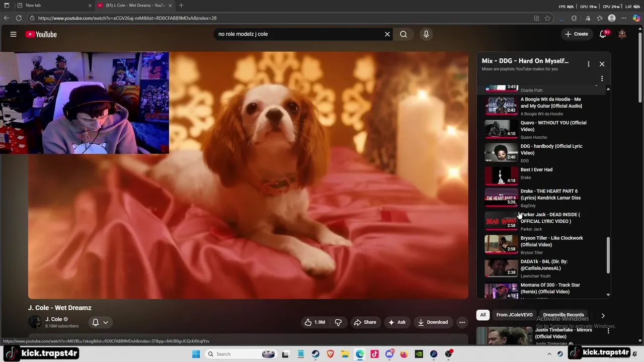
Task: Open Steam from the taskbar
Action: tap(315, 354)
